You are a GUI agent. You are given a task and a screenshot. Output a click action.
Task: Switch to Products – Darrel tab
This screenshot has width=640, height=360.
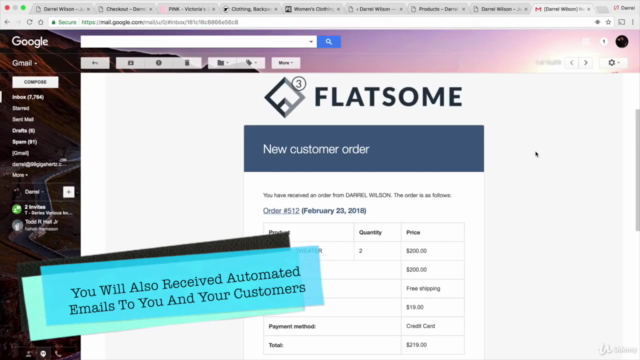point(438,9)
